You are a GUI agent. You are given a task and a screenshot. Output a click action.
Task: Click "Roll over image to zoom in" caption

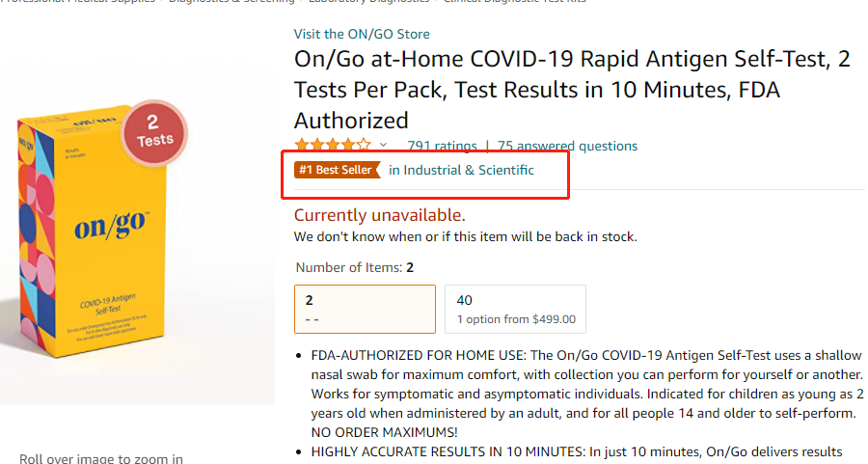[x=101, y=459]
